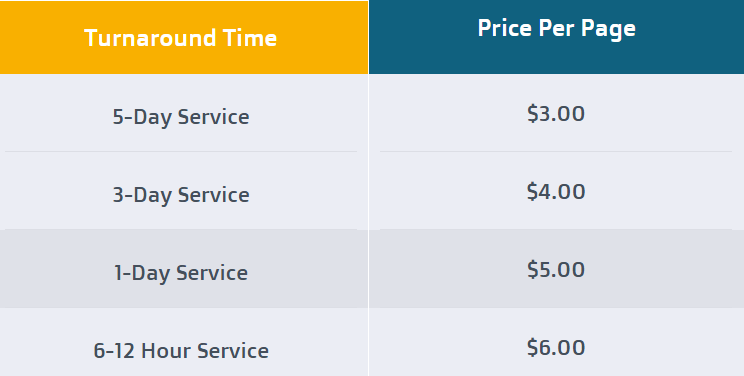Click the $3.00 price
744x376 pixels.
pos(556,114)
